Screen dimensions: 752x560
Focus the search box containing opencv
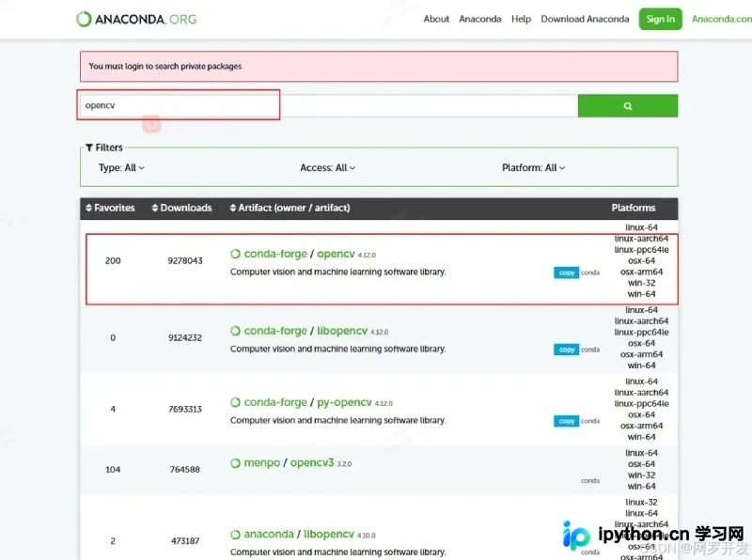(328, 105)
